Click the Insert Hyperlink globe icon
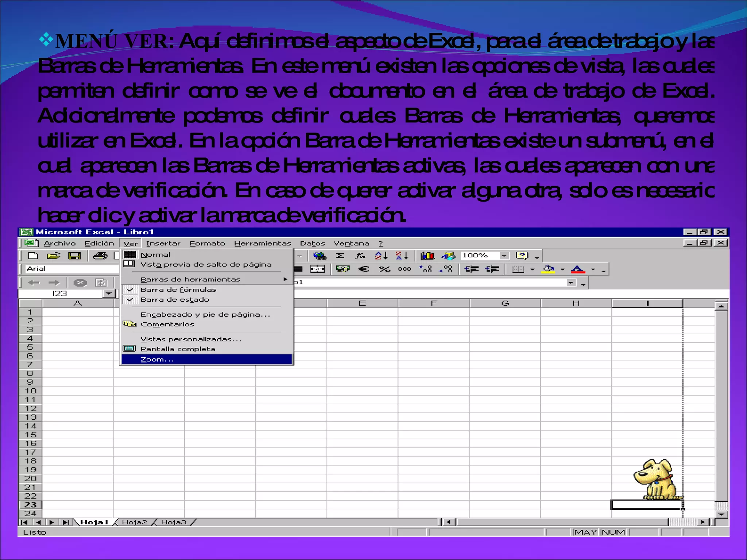 [x=320, y=256]
